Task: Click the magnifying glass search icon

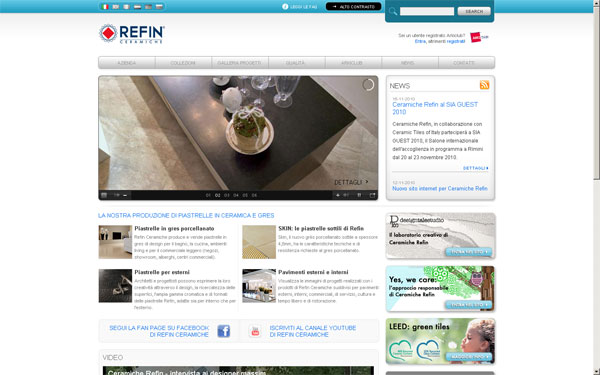Action: click(x=393, y=11)
